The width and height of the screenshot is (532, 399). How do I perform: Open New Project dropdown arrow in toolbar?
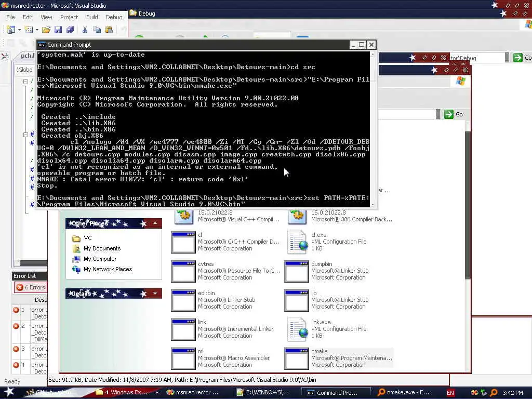click(19, 30)
